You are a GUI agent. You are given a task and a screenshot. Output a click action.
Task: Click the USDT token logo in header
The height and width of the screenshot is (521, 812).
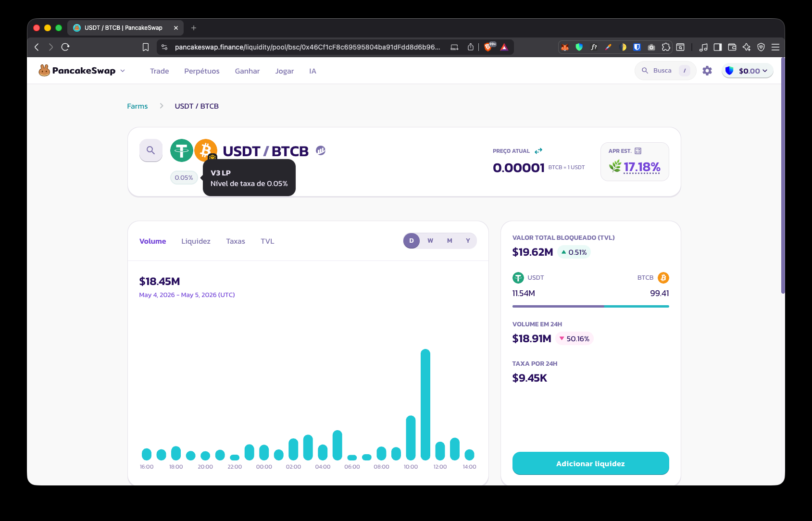pyautogui.click(x=182, y=150)
